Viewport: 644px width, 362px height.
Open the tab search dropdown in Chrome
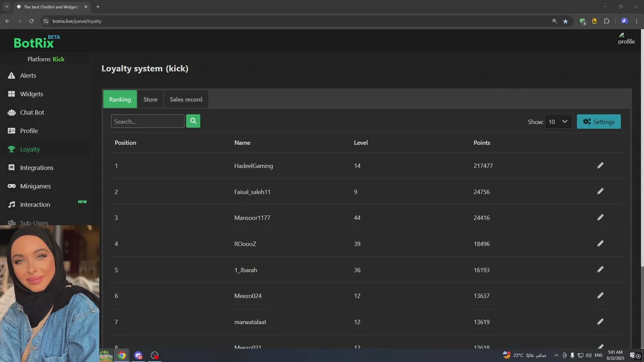7,7
